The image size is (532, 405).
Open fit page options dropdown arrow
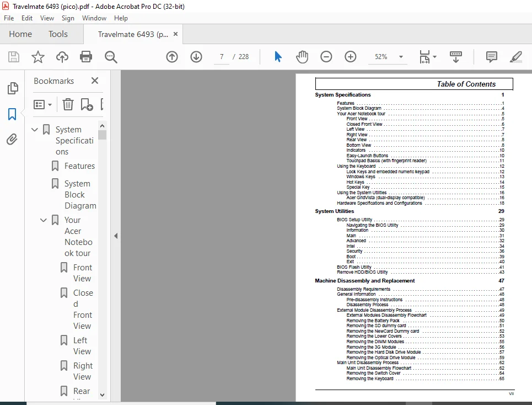434,57
